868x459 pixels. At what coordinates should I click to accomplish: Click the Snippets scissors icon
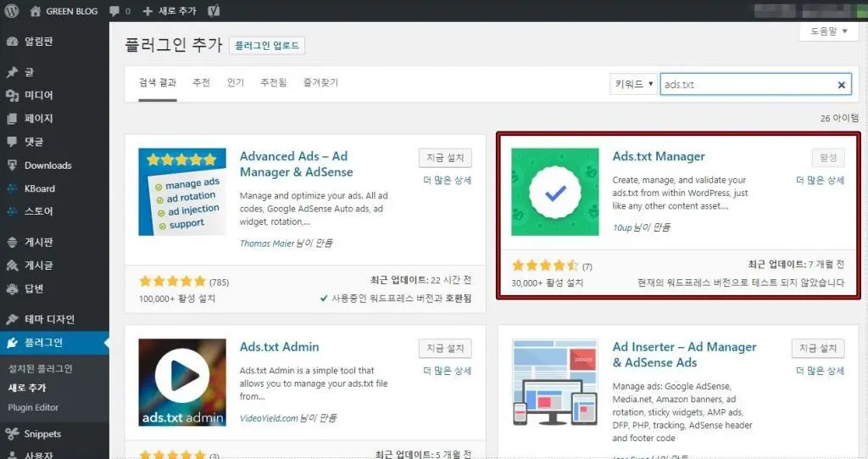[x=12, y=434]
